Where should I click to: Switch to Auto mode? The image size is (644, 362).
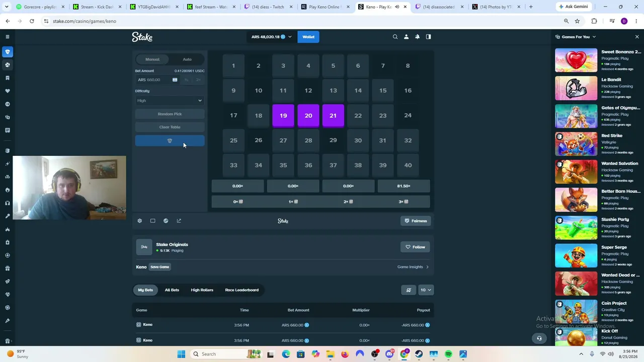(x=187, y=59)
